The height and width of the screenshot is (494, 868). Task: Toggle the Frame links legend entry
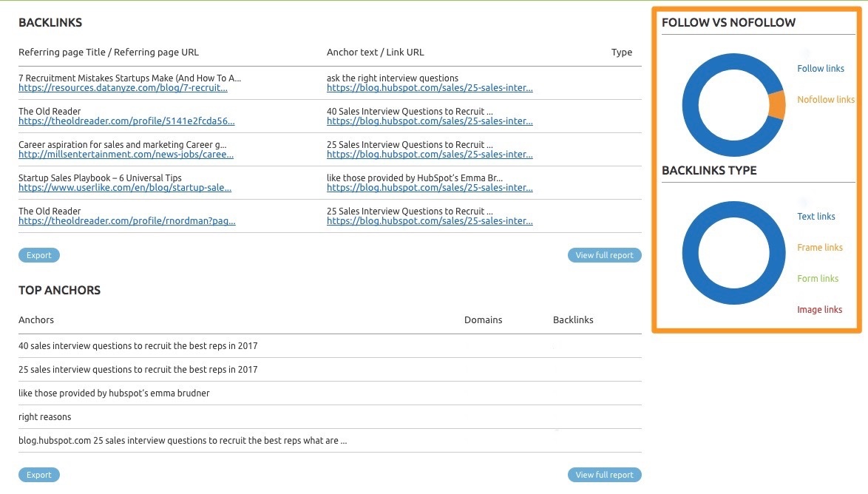click(819, 248)
